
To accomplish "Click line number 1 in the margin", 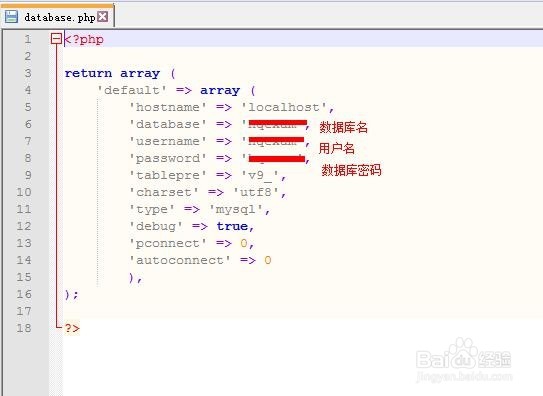I will tap(28, 39).
